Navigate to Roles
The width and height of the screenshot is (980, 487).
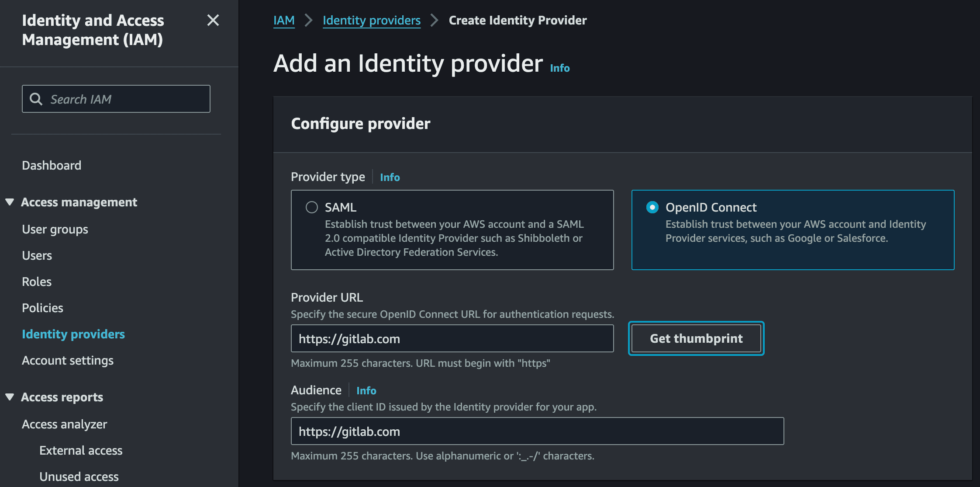pos(37,282)
